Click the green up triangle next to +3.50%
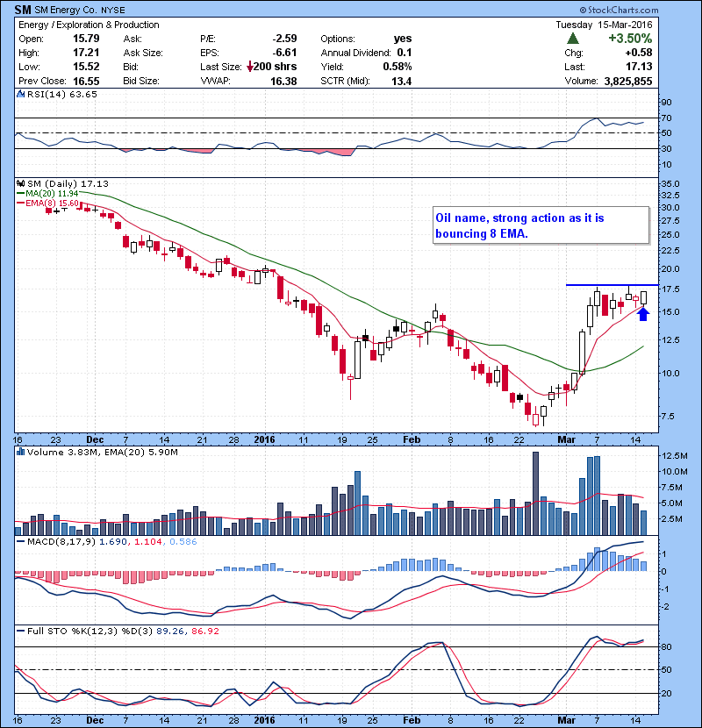Image resolution: width=702 pixels, height=728 pixels. pyautogui.click(x=573, y=38)
